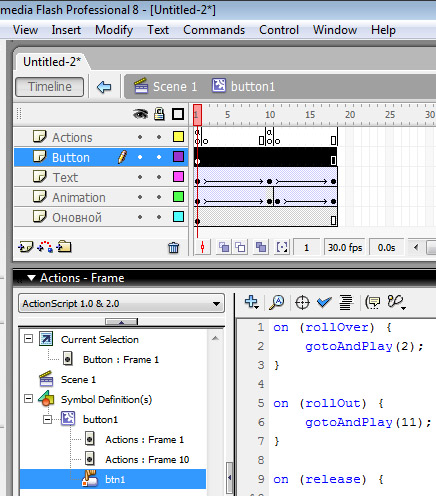Screen dimensions: 436x496
Task: Click the Find magnifier icon in Actions
Action: click(277, 302)
